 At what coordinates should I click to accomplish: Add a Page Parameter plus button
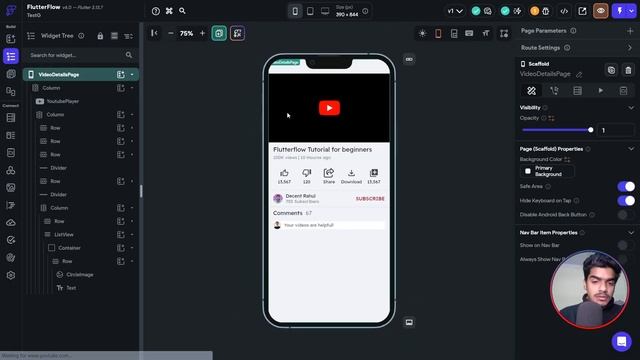[630, 31]
